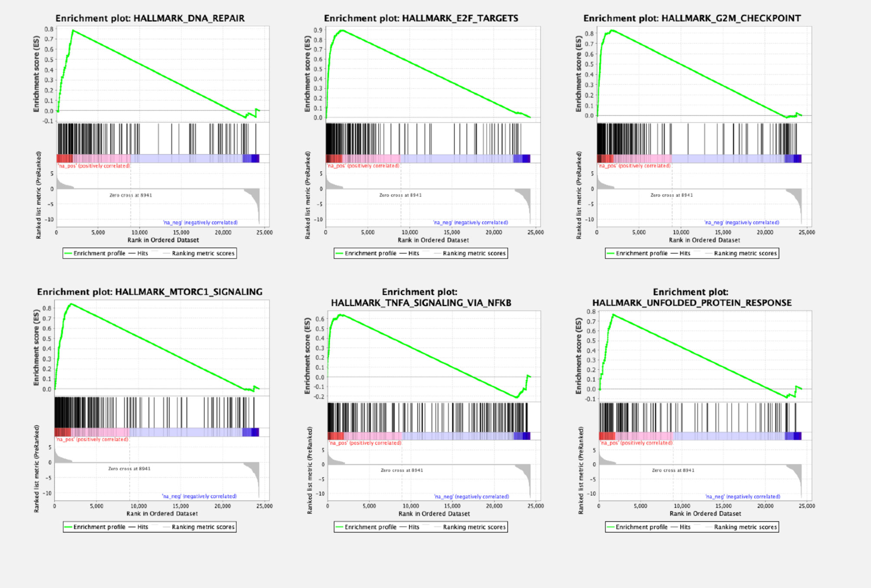Click 'na_neg' negatively correlated label in TNFA_SIGNALING plot
Image resolution: width=871 pixels, height=588 pixels.
(472, 497)
